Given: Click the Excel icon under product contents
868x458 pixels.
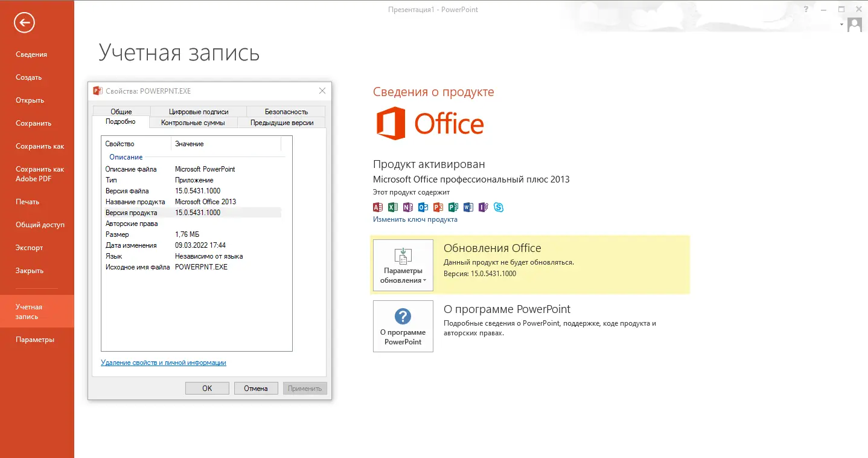Looking at the screenshot, I should pyautogui.click(x=393, y=207).
